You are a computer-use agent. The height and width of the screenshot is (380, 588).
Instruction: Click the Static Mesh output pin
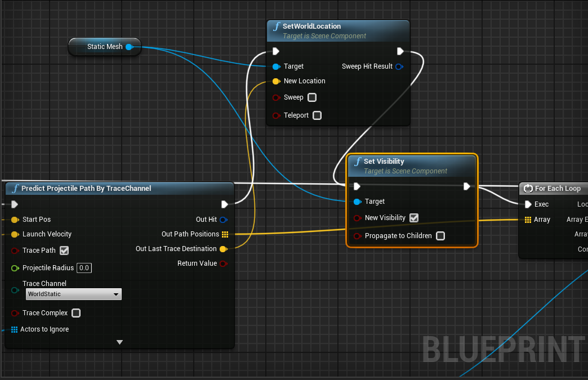132,47
